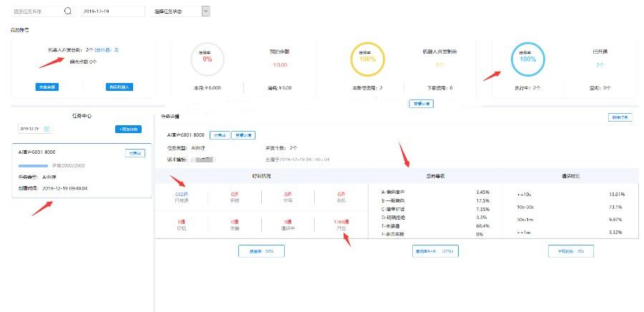
Task: Click the 意向率A+B (21%) button
Action: pos(435,251)
